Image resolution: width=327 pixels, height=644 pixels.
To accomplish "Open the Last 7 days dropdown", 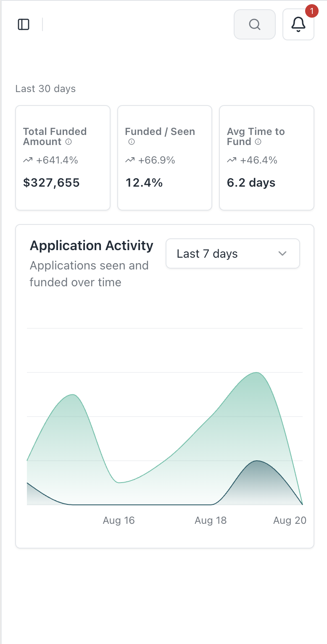I will tap(232, 253).
